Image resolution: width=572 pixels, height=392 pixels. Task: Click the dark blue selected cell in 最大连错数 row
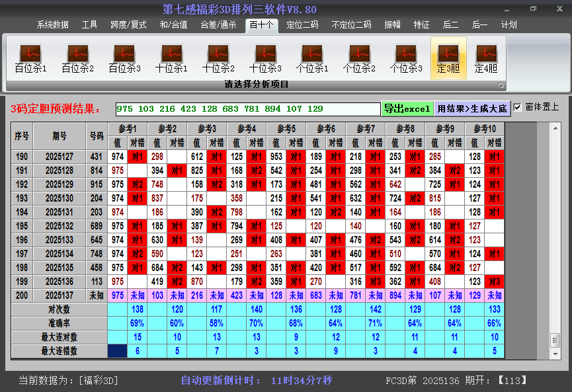tap(118, 351)
